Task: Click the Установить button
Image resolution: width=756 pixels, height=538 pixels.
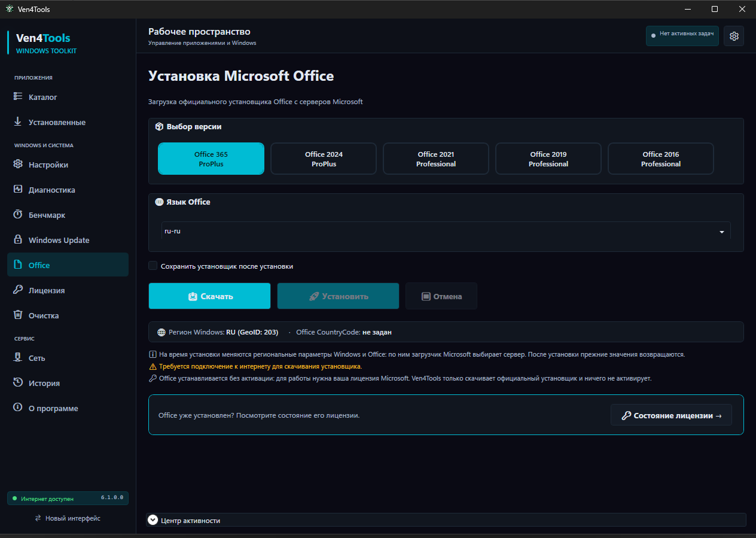Action: pos(338,296)
